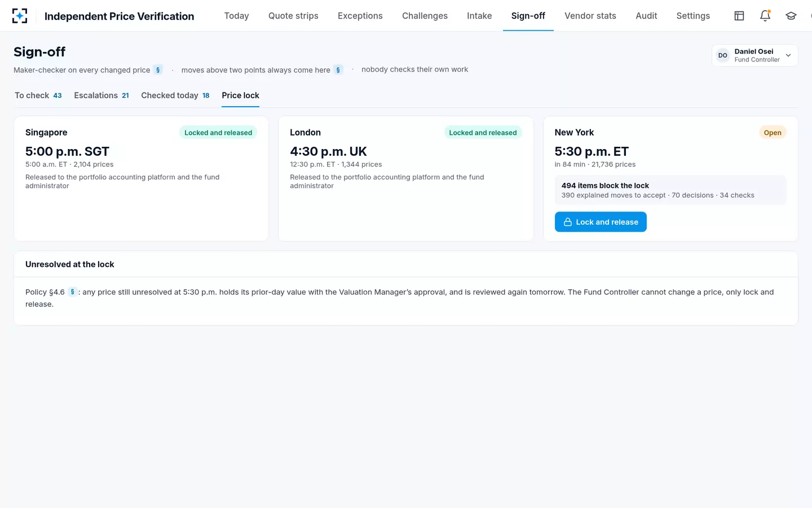Go to the Today page
The width and height of the screenshot is (812, 508).
point(236,16)
